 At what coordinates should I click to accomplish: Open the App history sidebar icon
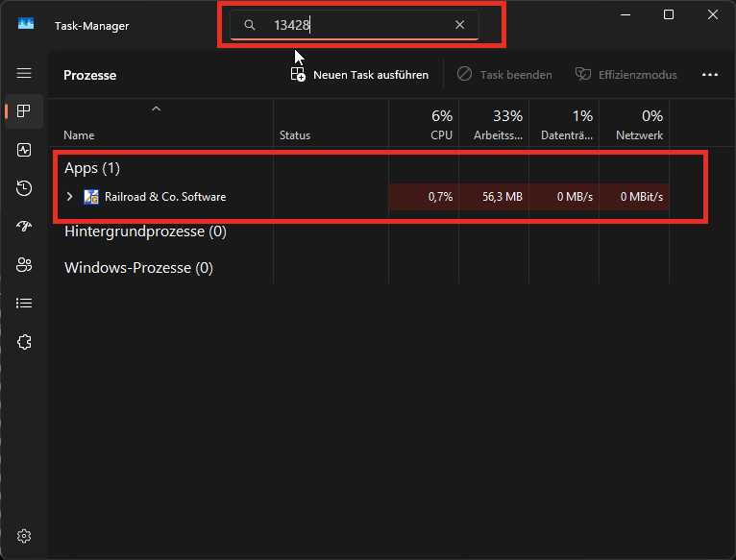point(24,188)
